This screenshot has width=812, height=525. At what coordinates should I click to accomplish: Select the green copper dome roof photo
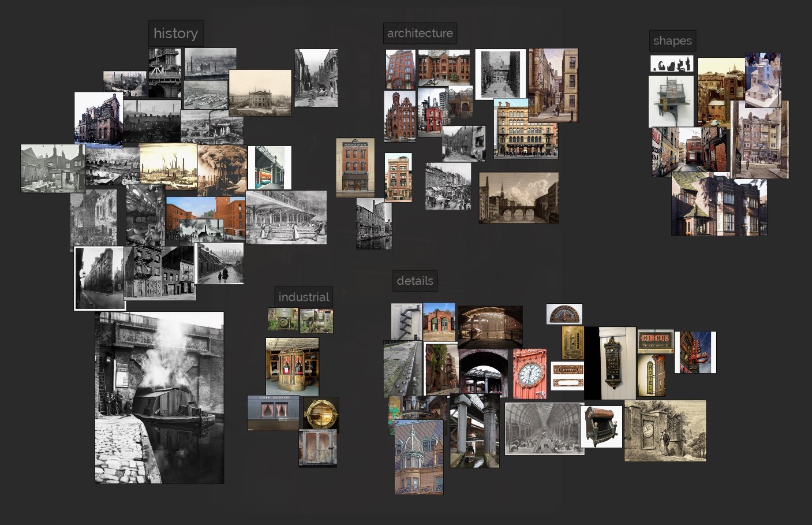pyautogui.click(x=419, y=457)
